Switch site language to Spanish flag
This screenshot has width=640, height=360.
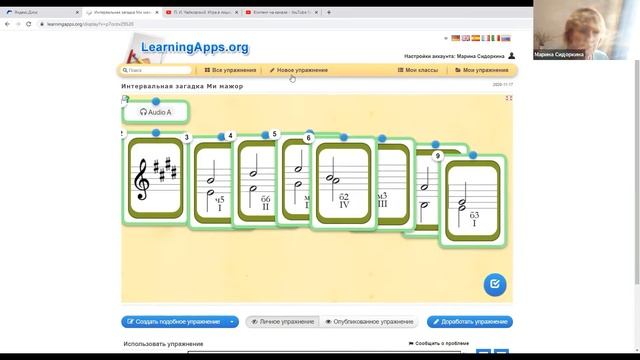point(476,38)
